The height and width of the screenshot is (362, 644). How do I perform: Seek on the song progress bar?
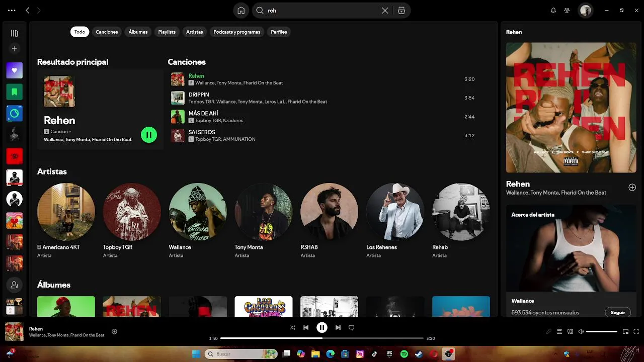click(x=322, y=338)
